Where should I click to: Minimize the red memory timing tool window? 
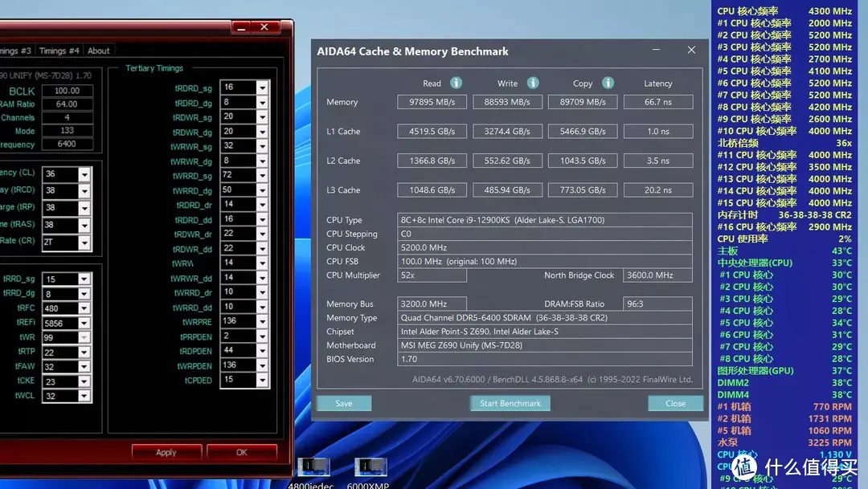[241, 27]
